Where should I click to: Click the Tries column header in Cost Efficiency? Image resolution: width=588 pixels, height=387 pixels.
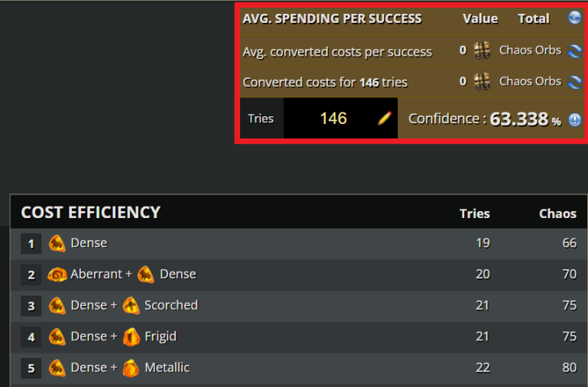coord(475,213)
